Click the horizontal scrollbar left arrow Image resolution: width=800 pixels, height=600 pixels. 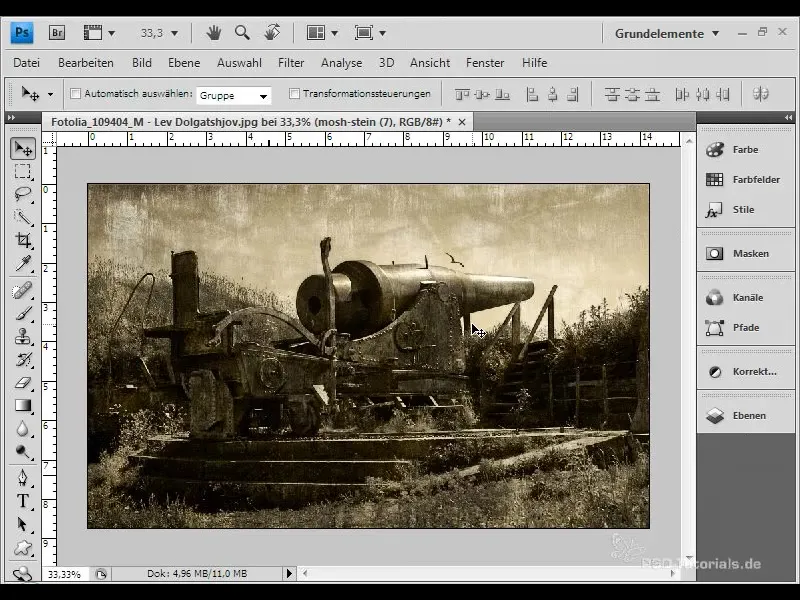305,573
